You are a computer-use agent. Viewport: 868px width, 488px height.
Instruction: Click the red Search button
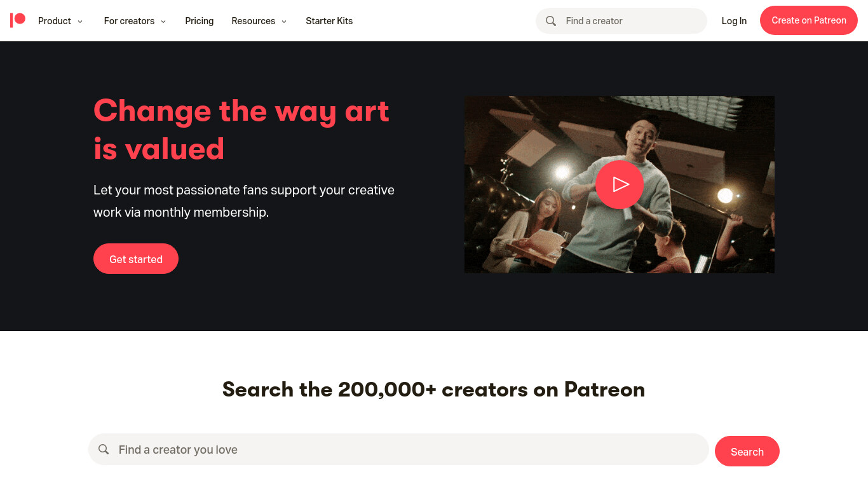point(747,451)
